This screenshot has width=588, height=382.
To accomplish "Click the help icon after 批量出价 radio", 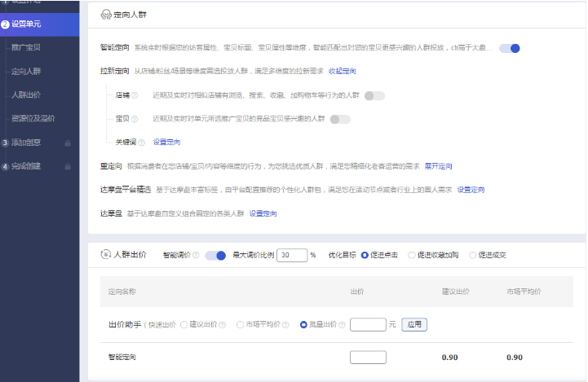I will click(x=343, y=324).
